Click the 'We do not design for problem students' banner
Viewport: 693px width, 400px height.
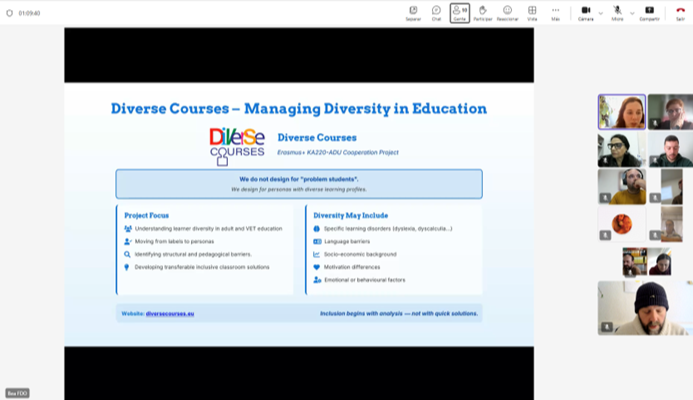[299, 184]
